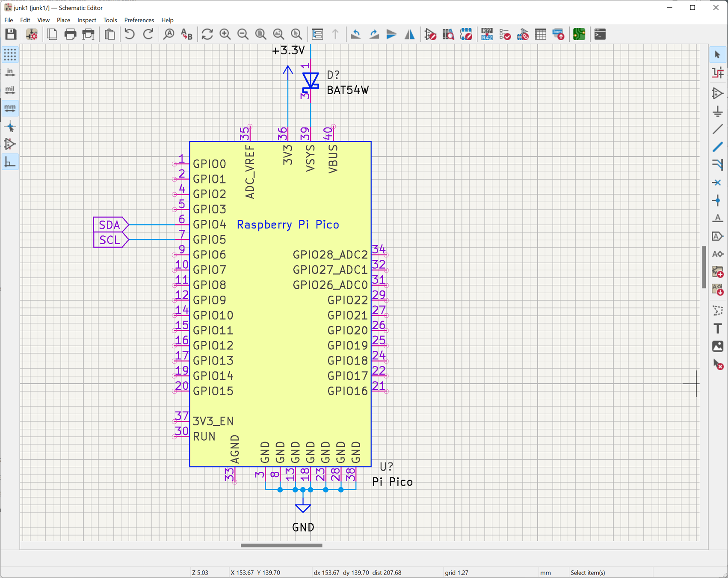Open the footprint assignment tool
Image resolution: width=728 pixels, height=578 pixels.
[523, 34]
